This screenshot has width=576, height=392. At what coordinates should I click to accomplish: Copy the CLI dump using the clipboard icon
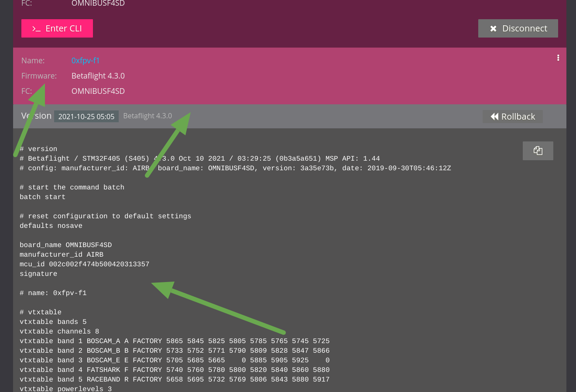click(538, 150)
